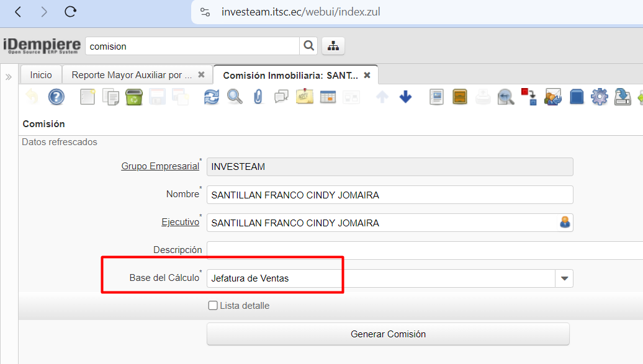Image resolution: width=643 pixels, height=364 pixels.
Task: Click the Descripción input field
Action: coord(422,250)
